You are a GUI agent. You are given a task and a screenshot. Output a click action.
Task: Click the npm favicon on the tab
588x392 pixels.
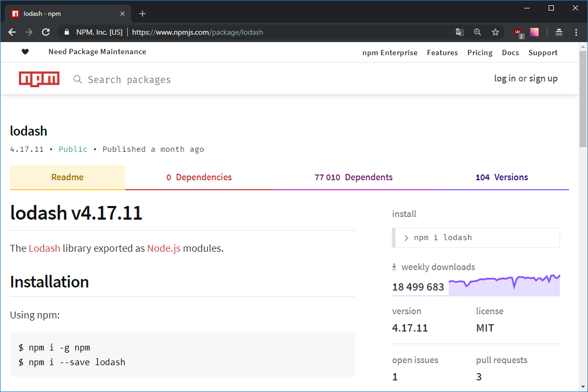pos(15,14)
